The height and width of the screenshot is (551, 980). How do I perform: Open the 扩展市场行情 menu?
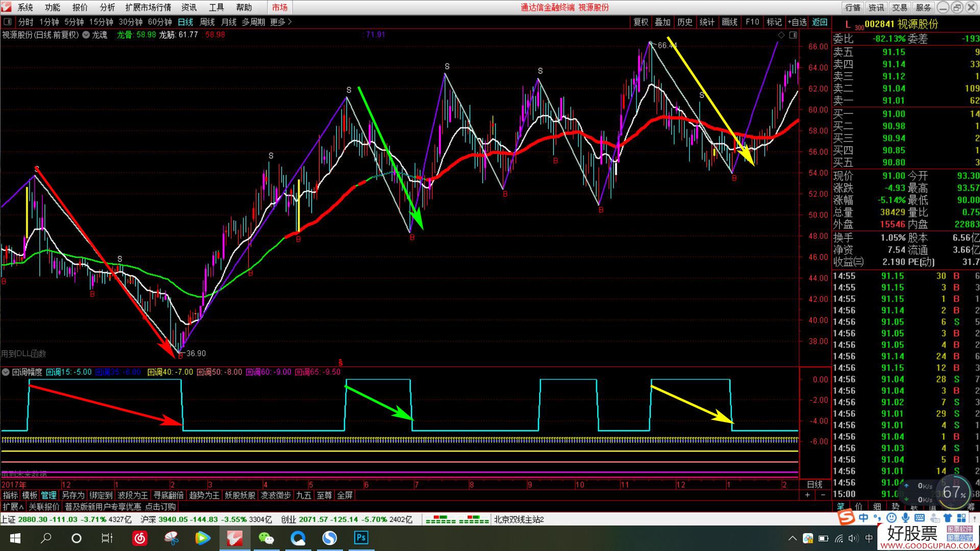click(x=148, y=7)
